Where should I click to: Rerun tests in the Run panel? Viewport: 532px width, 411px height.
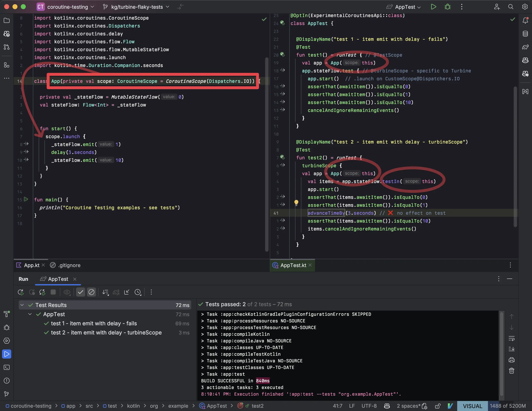[21, 292]
